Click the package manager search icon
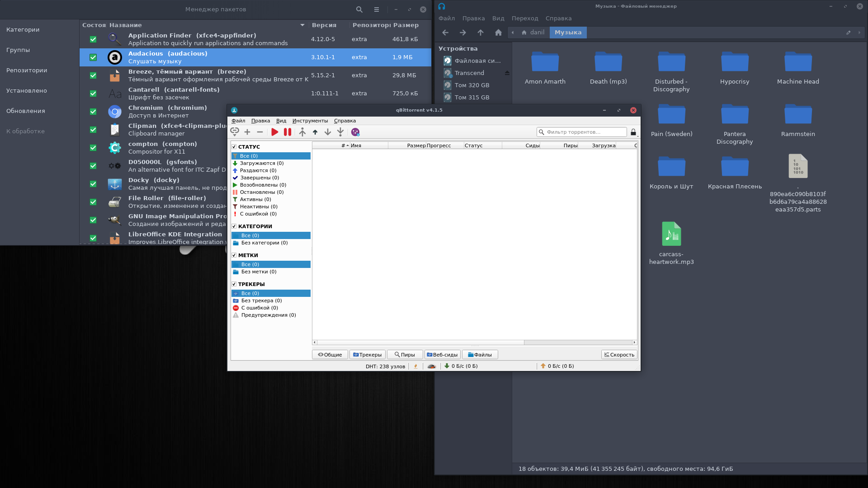 (x=359, y=9)
